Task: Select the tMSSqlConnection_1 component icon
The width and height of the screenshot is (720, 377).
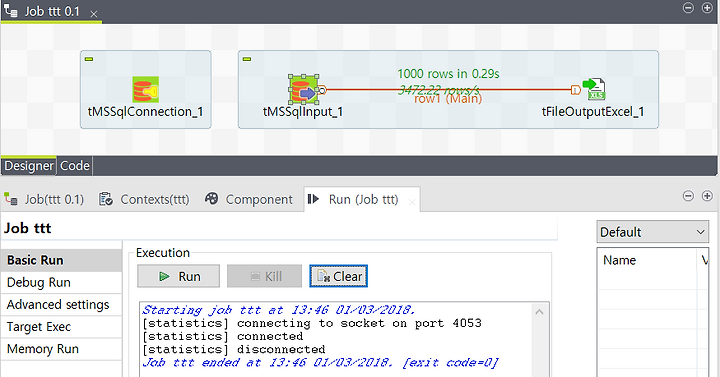Action: coord(146,90)
